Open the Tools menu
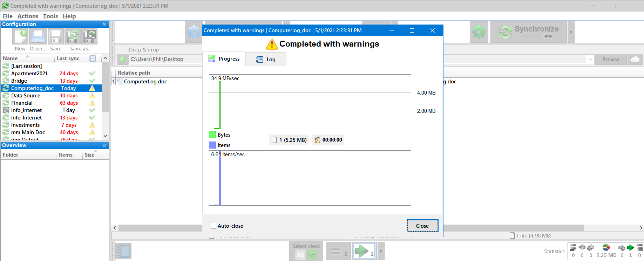Image resolution: width=644 pixels, height=261 pixels. (50, 16)
